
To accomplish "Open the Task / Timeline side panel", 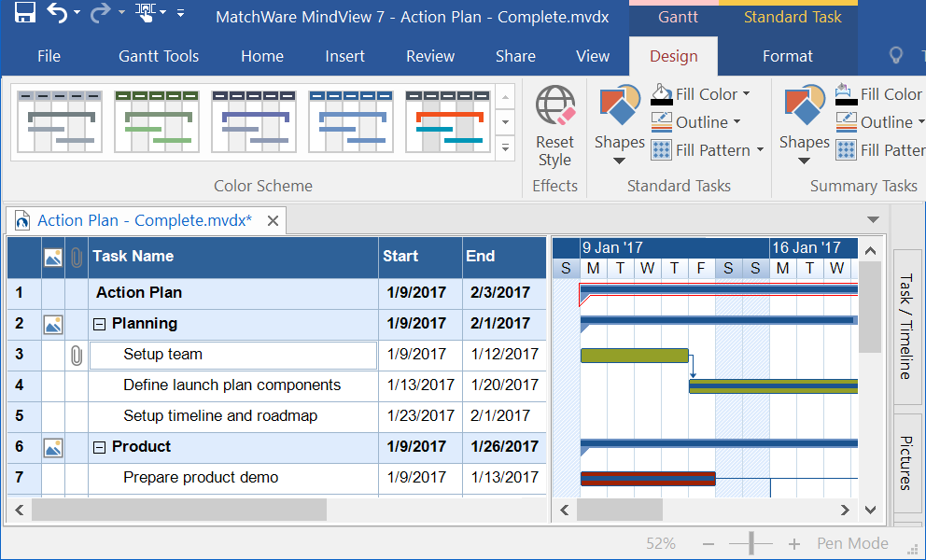I will click(x=905, y=326).
